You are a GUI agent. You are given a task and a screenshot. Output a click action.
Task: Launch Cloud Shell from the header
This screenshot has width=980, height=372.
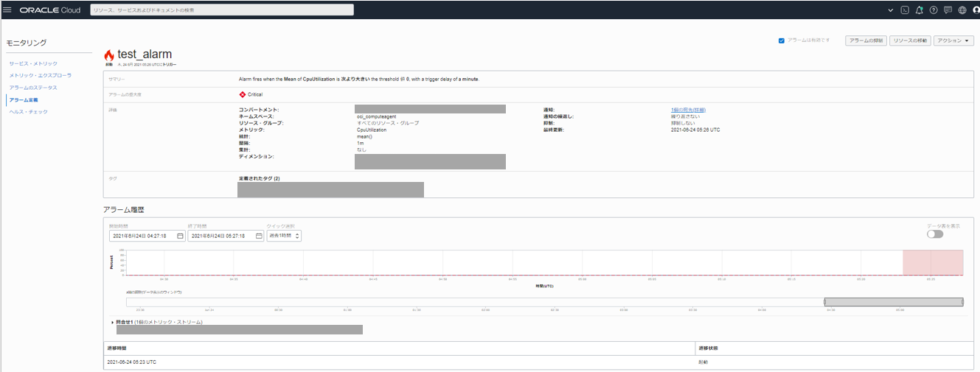[905, 10]
